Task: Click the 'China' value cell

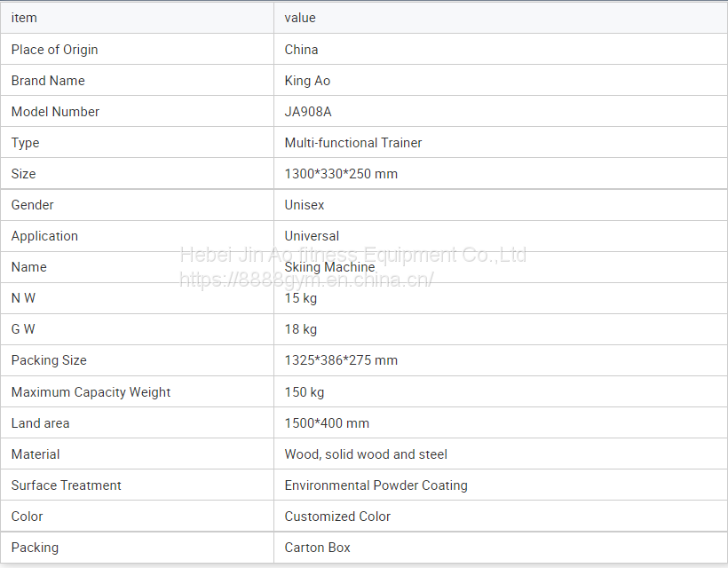Action: coord(301,50)
